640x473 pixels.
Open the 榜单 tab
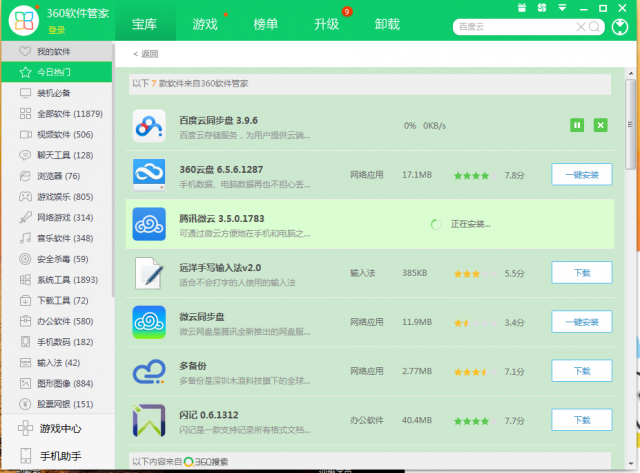(x=265, y=24)
